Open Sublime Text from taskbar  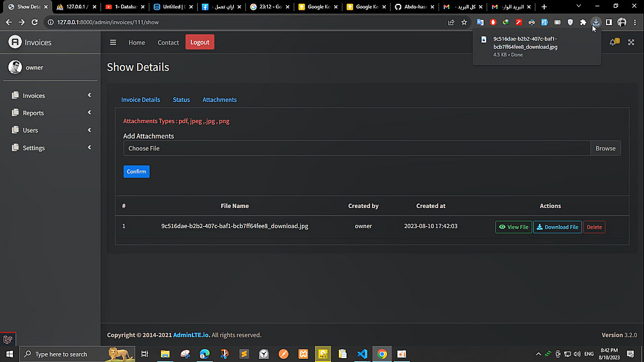tap(244, 354)
